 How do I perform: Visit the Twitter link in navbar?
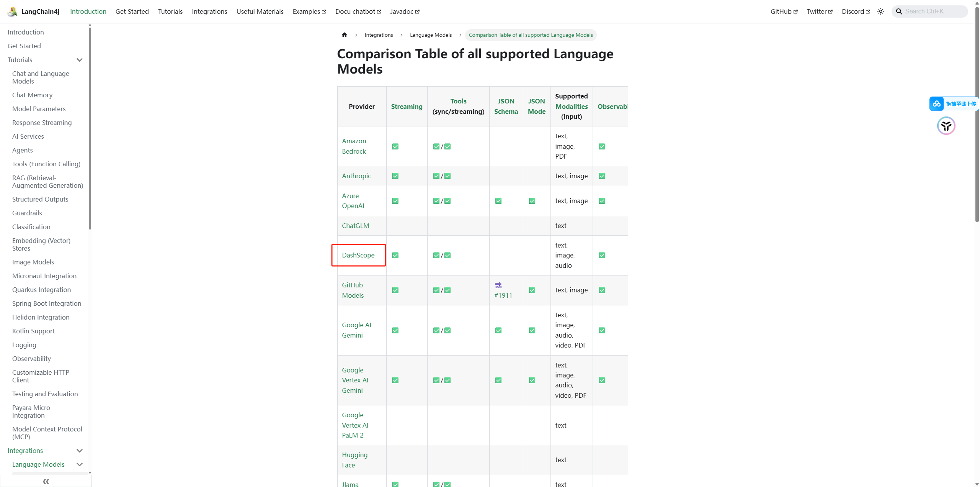tap(820, 11)
